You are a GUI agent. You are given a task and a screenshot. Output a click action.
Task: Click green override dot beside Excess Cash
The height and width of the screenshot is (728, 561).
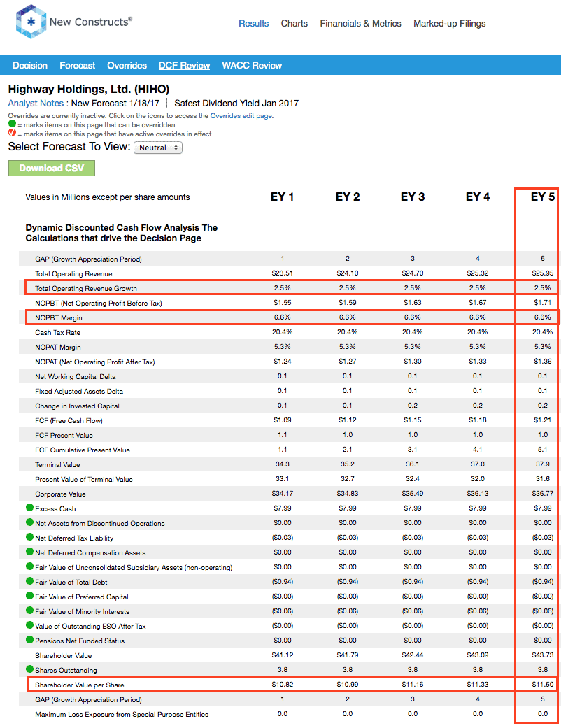click(x=29, y=508)
